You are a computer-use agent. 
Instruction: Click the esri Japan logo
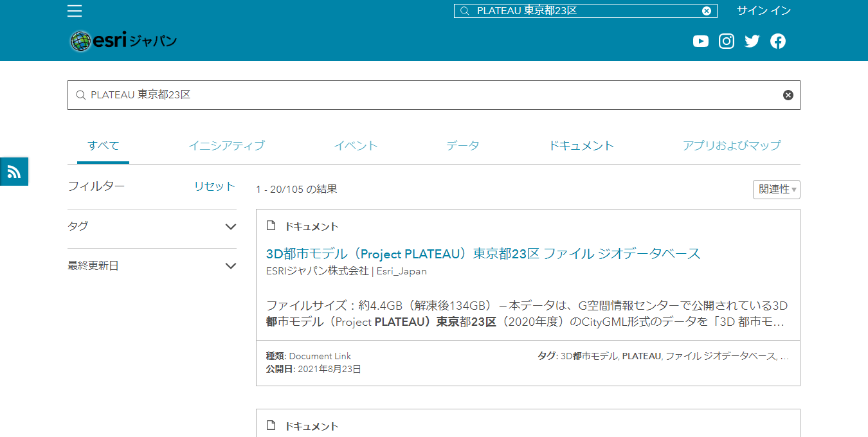[123, 41]
